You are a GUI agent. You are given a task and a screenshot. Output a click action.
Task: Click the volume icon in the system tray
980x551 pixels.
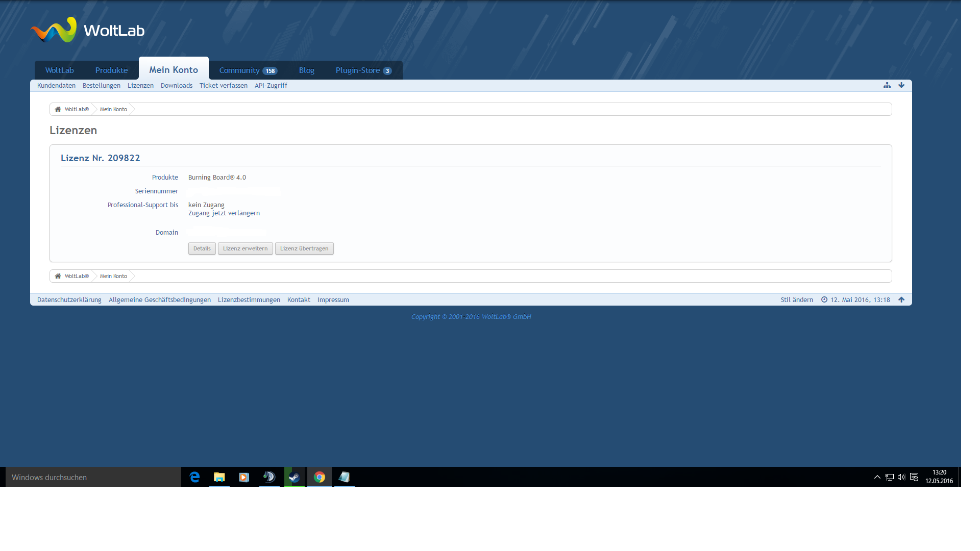[901, 477]
